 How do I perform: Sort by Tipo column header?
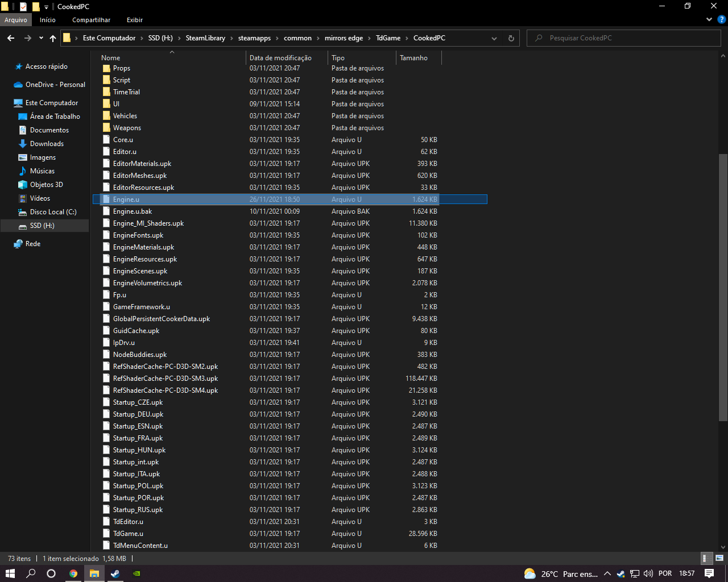[x=338, y=58]
